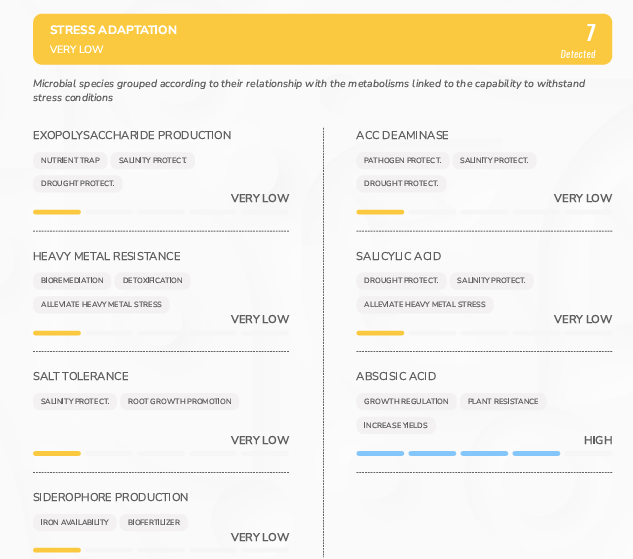The height and width of the screenshot is (559, 633).
Task: Click the '7 Detected' count in header
Action: pos(584,40)
